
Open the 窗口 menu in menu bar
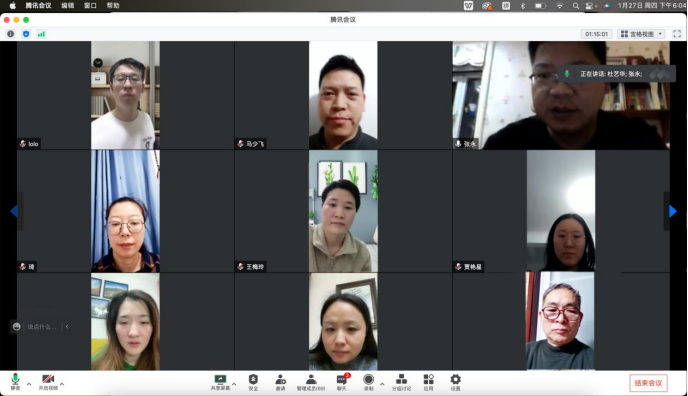point(90,5)
